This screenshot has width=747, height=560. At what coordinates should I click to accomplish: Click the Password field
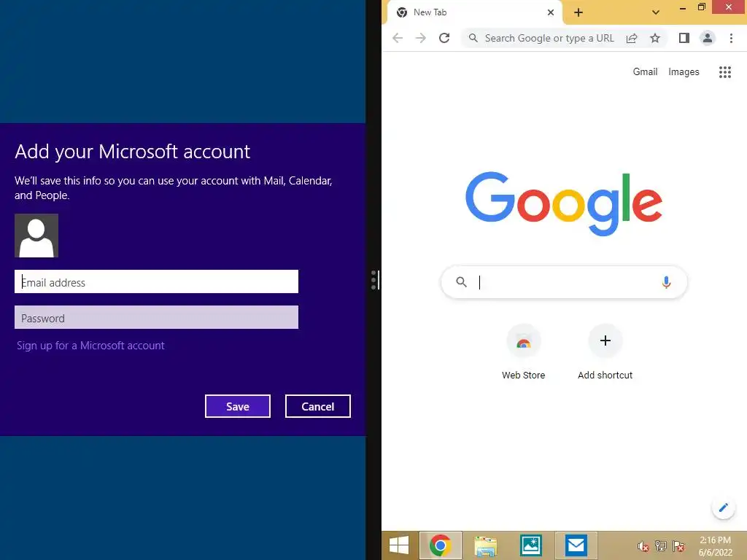click(x=156, y=317)
